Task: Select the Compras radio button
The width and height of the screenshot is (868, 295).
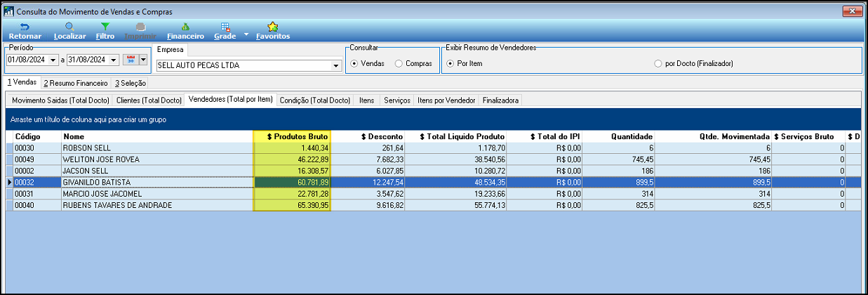Action: pyautogui.click(x=399, y=63)
